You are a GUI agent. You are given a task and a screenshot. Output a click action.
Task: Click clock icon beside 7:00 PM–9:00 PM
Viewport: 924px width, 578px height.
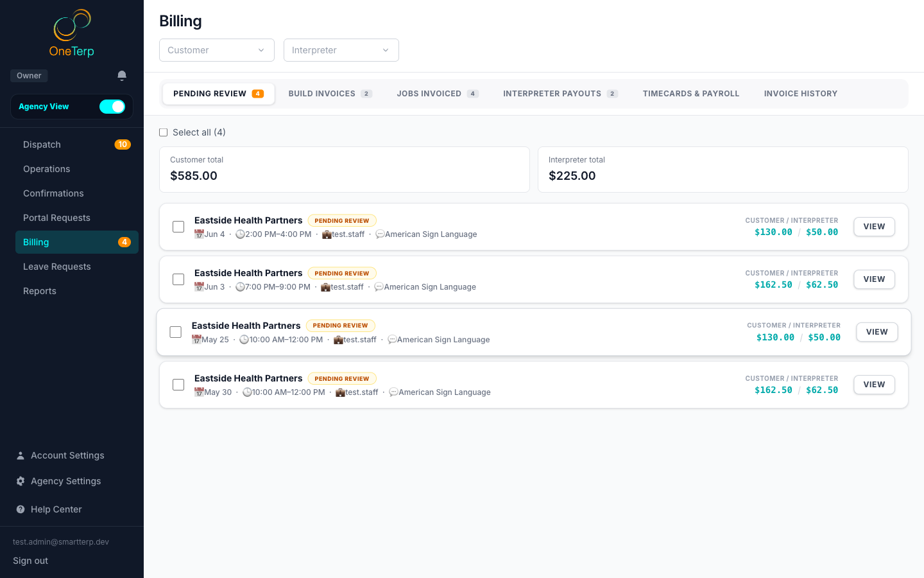coord(240,287)
